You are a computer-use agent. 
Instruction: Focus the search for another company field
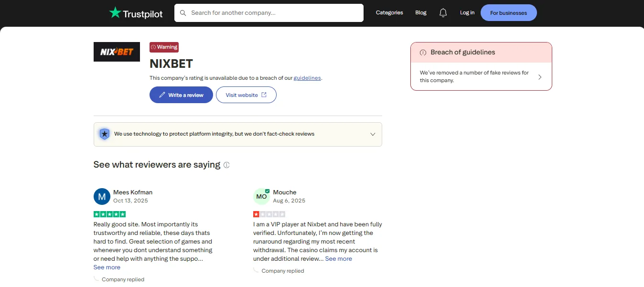coord(269,13)
